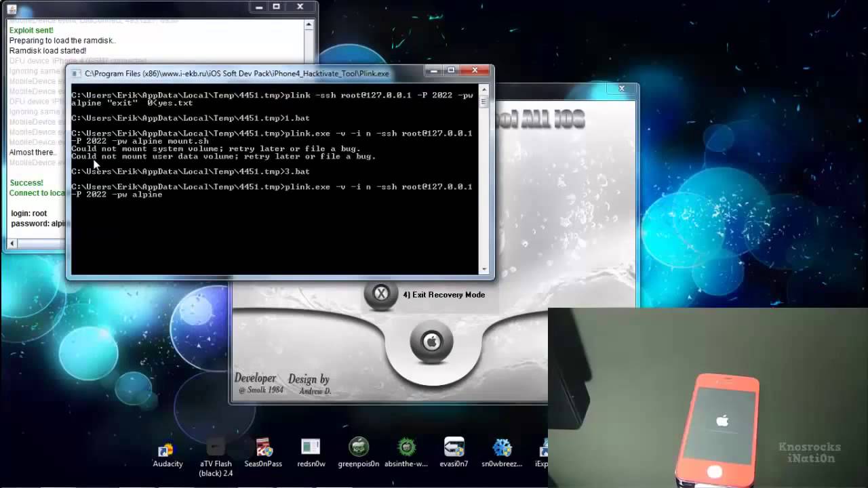Maximize the SSH ramdisk log window
The width and height of the screenshot is (868, 488).
[x=276, y=6]
